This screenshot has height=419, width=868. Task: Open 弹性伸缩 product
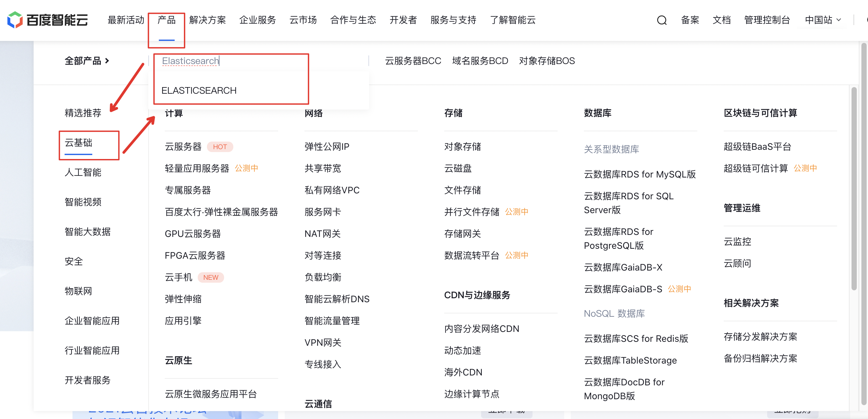pos(183,299)
